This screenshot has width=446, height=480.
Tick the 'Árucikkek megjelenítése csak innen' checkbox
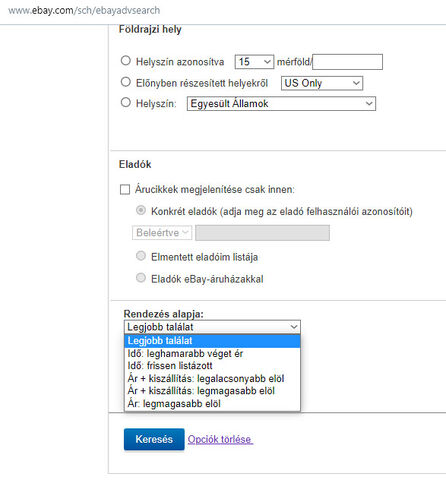click(125, 190)
